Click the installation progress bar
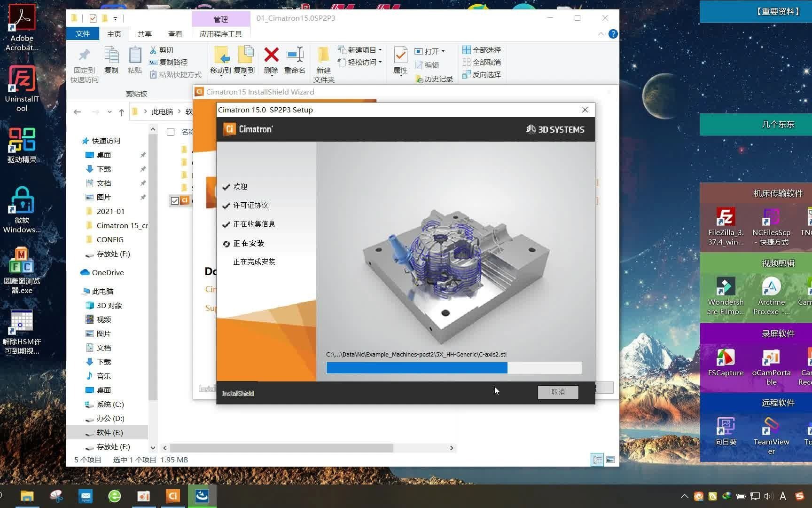 (453, 368)
